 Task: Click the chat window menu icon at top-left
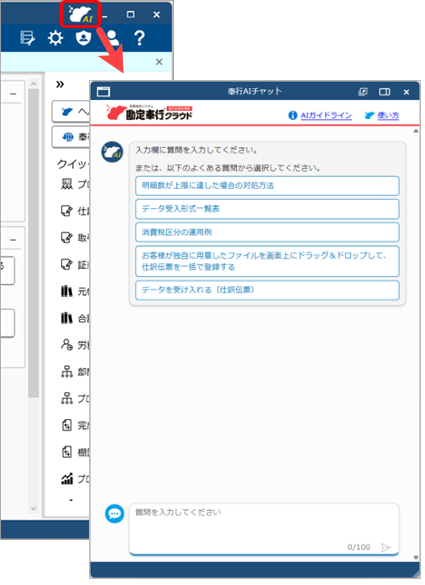click(x=103, y=91)
